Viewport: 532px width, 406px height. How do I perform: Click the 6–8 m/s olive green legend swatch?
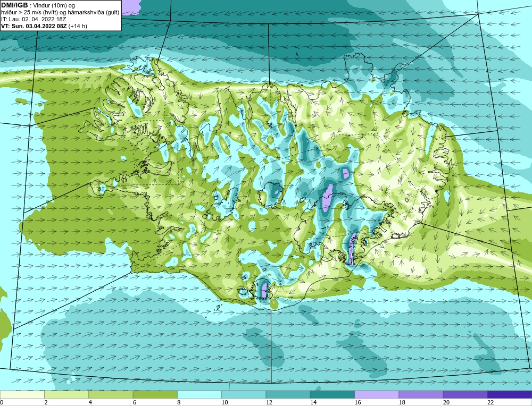[155, 395]
